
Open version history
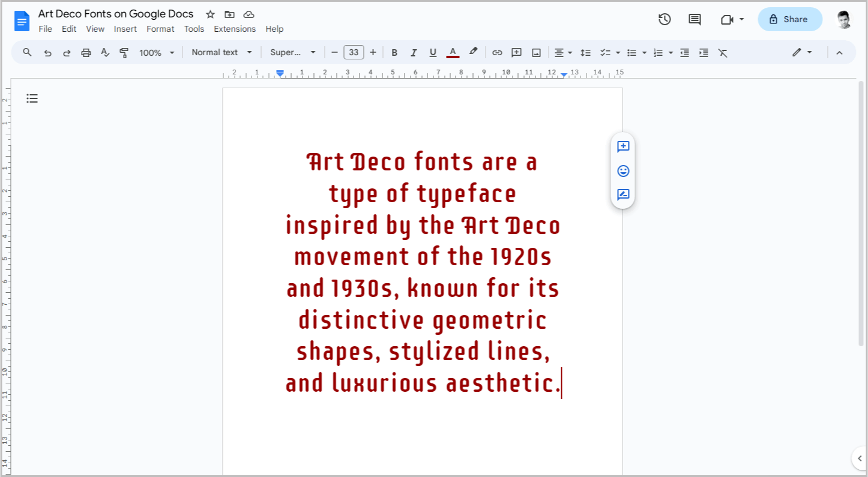tap(665, 19)
